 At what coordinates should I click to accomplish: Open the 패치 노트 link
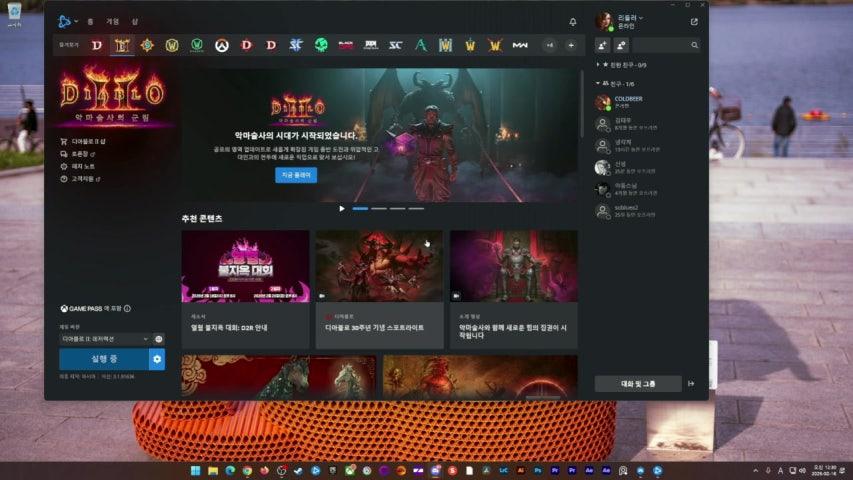tap(77, 167)
